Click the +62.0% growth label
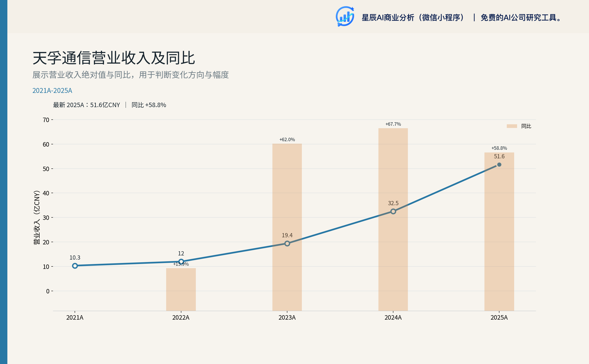The image size is (589, 364). [287, 139]
